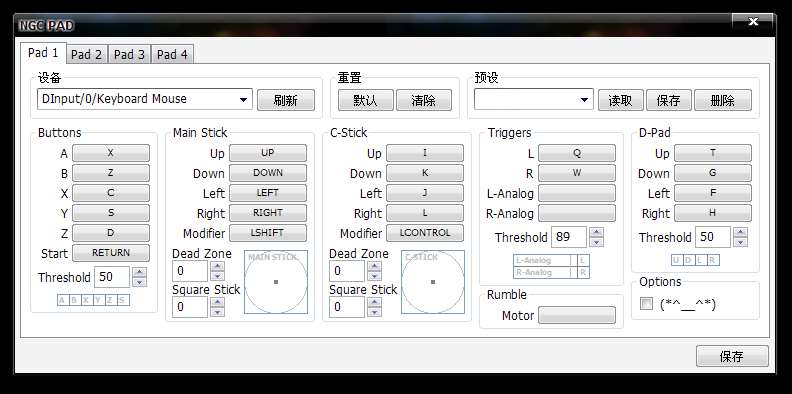This screenshot has height=394, width=792.
Task: Click C-Stick Down binding K
Action: coord(425,173)
